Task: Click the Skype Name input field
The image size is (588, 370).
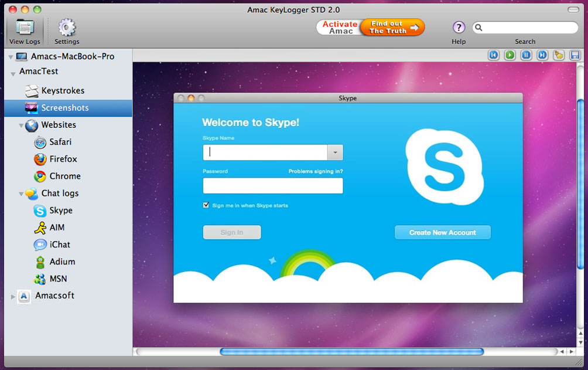Action: pos(265,152)
